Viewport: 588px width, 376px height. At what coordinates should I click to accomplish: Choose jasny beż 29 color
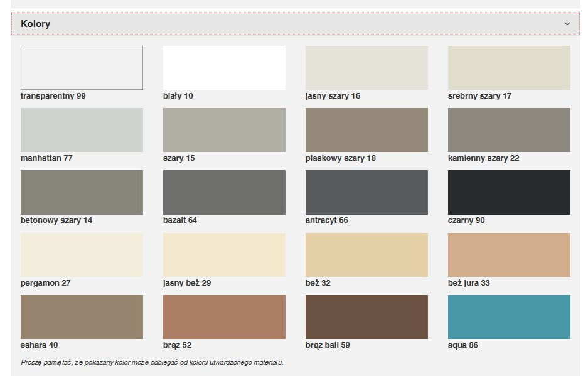click(x=224, y=255)
